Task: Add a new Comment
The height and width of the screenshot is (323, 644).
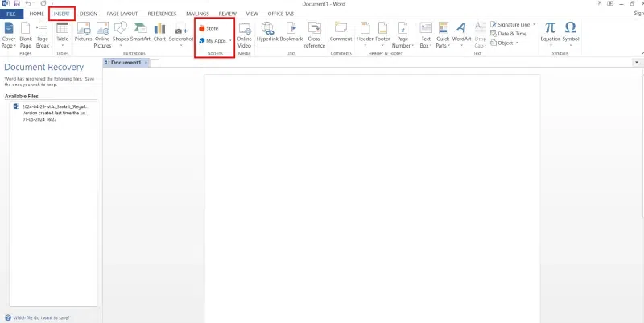Action: coord(341,32)
